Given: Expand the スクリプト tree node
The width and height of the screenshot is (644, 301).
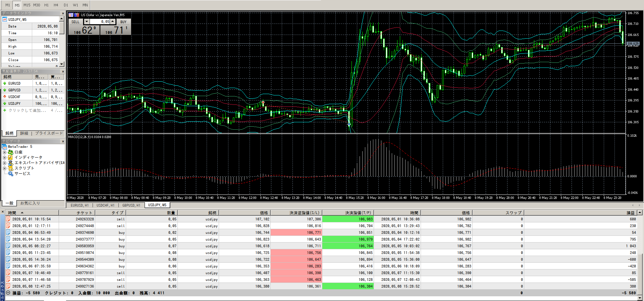Looking at the screenshot, I should 5,168.
